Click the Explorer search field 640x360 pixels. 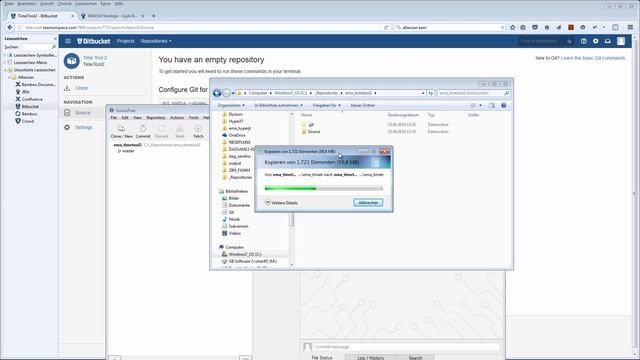(473, 93)
